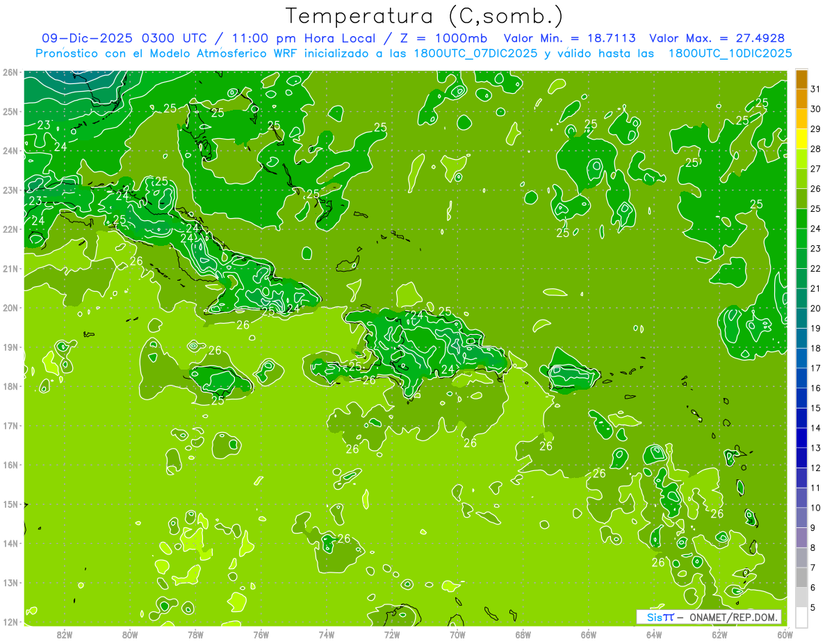
Task: Click latitude axis label "13N"
Action: click(10, 582)
